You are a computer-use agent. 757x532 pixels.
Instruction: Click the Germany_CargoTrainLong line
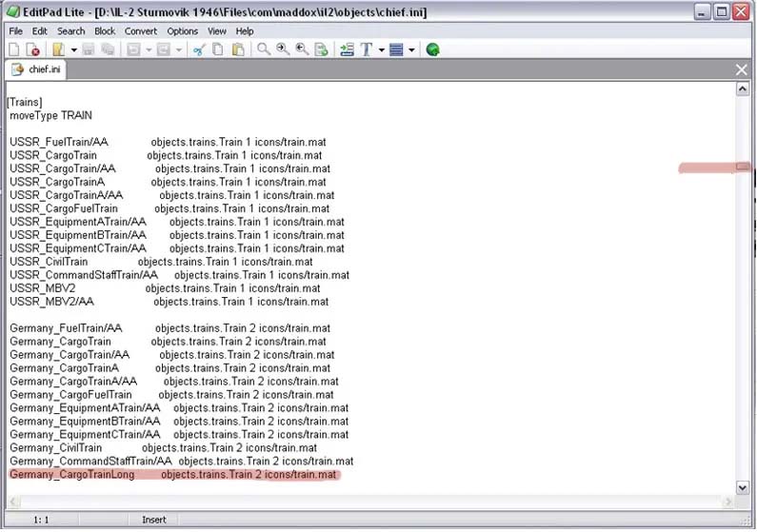173,474
